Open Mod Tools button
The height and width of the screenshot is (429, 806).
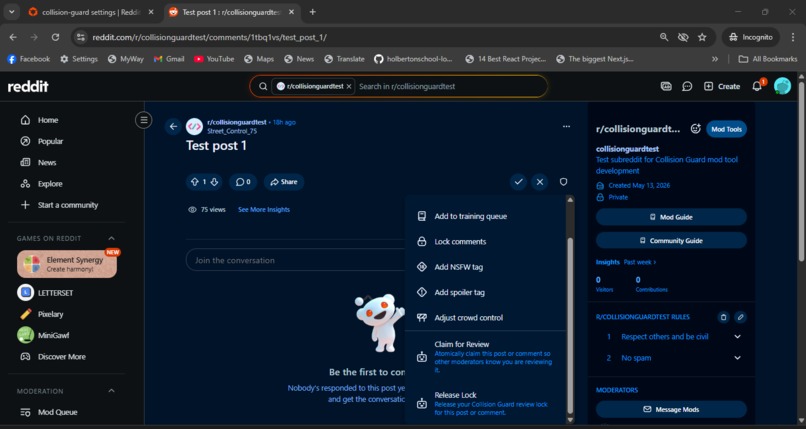[726, 129]
